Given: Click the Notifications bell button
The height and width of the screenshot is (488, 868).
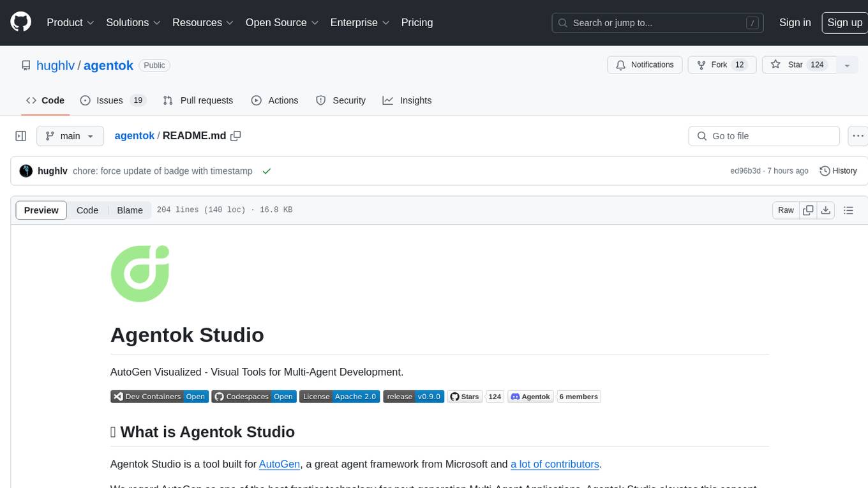Looking at the screenshot, I should tap(645, 65).
